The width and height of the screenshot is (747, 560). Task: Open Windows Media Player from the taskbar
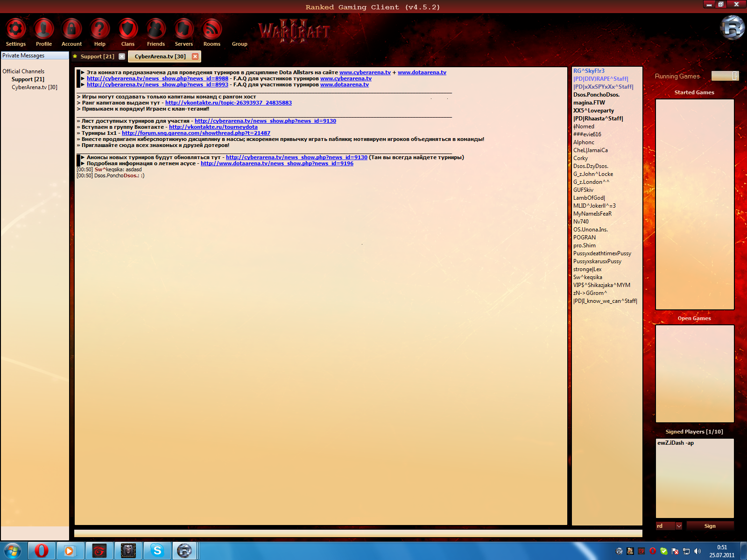click(70, 551)
